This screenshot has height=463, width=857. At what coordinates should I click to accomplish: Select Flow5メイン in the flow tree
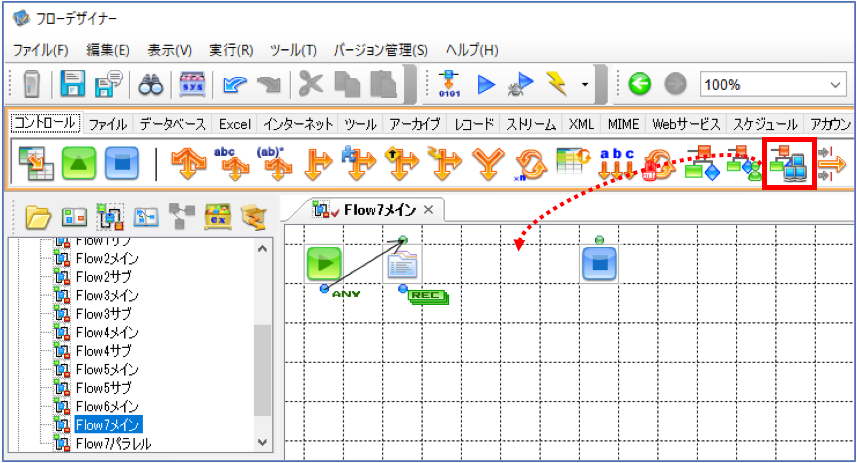tap(107, 370)
